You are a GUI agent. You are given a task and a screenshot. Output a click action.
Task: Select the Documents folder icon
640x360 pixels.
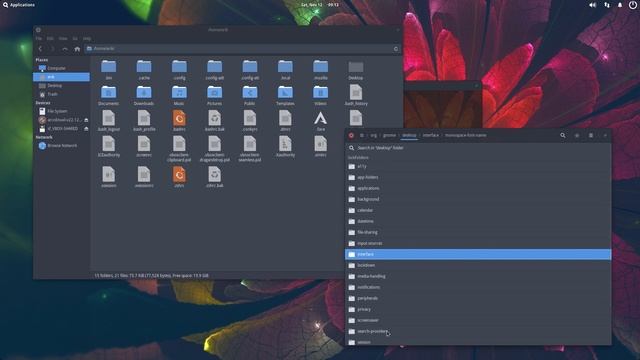click(109, 93)
